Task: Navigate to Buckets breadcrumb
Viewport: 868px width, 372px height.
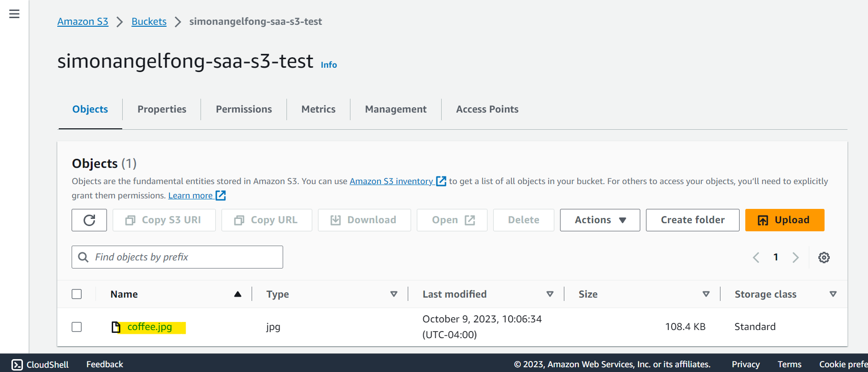Action: point(149,21)
